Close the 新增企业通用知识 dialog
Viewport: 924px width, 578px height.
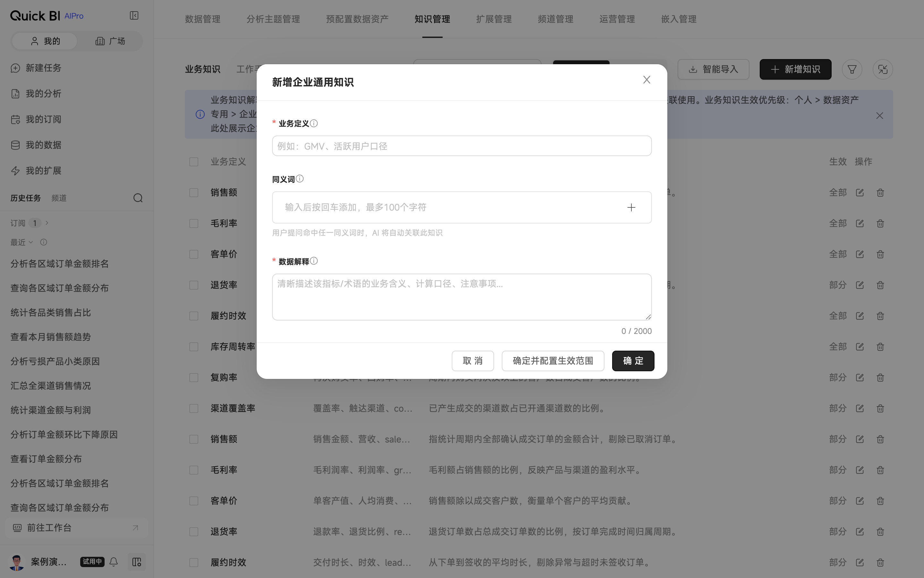[646, 80]
